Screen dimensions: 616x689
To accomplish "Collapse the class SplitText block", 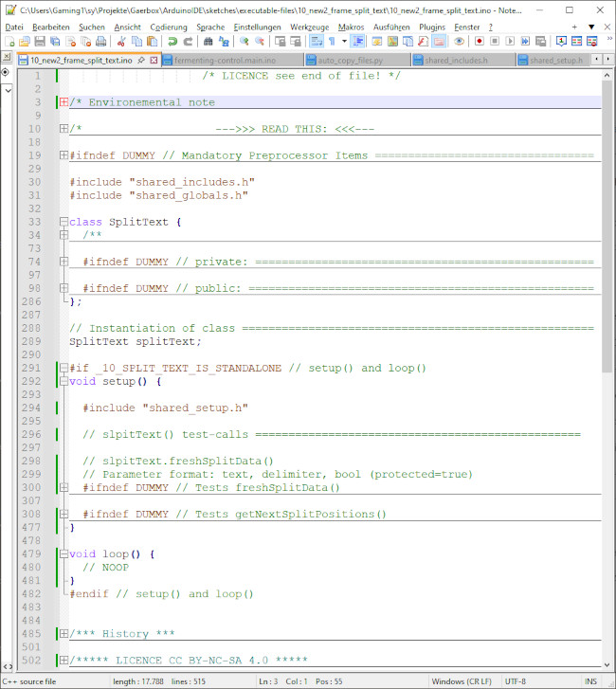I will point(63,222).
